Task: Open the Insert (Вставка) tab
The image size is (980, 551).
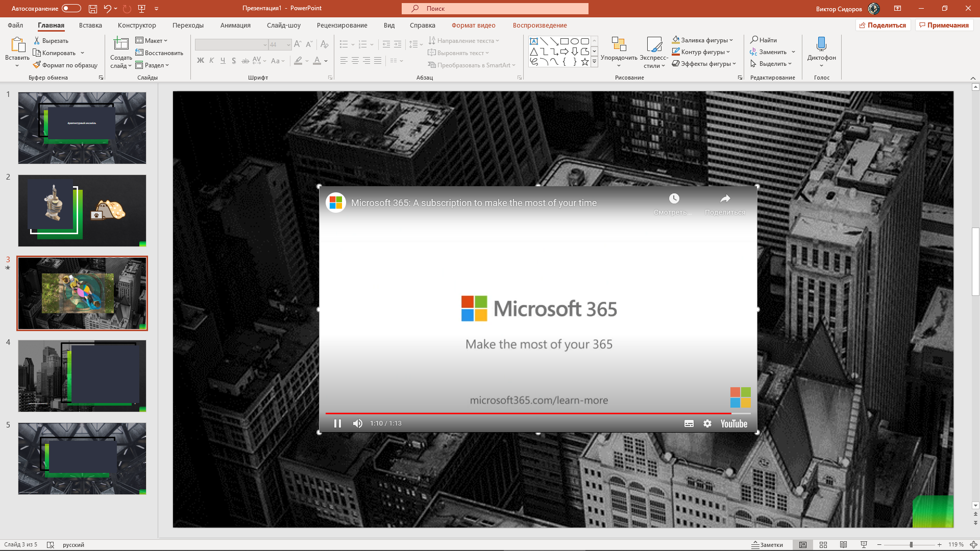Action: coord(90,26)
